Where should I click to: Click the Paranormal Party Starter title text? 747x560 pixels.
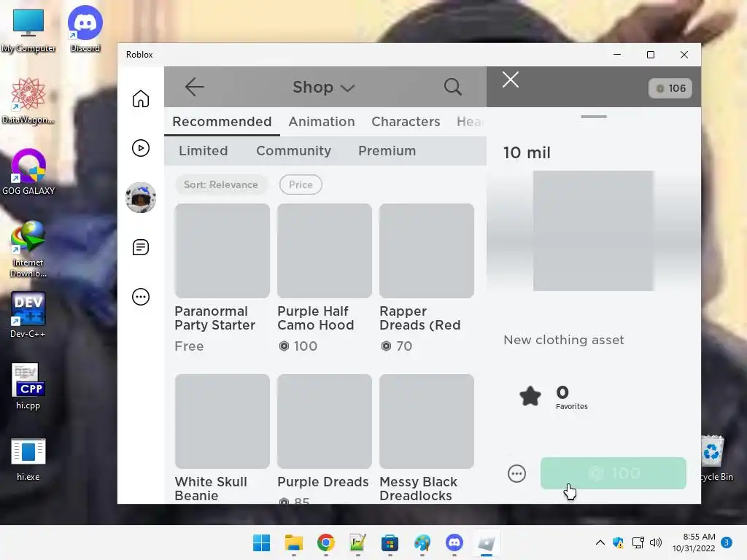pyautogui.click(x=215, y=318)
